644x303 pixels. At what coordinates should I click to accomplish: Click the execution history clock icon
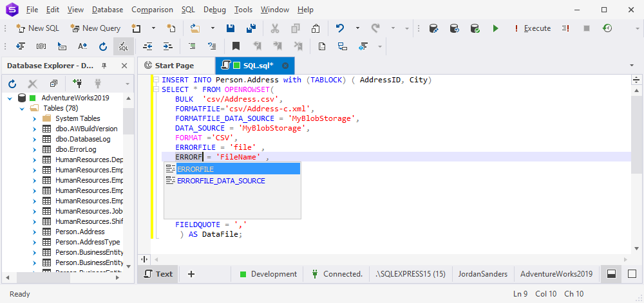(607, 28)
